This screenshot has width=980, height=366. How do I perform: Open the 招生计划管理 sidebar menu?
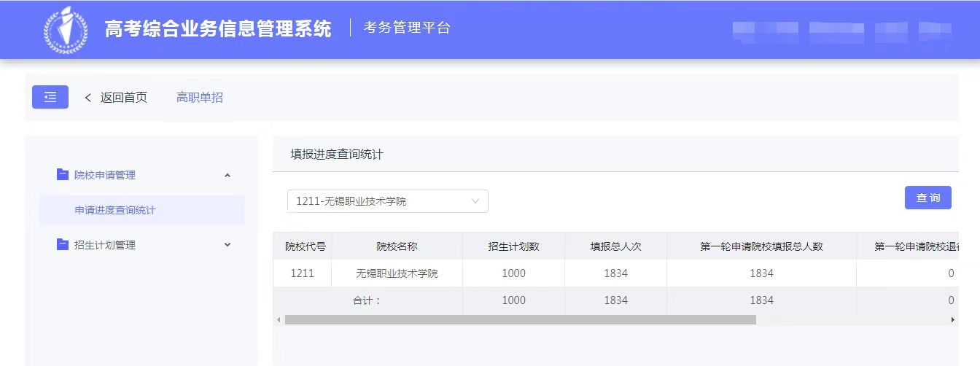point(105,245)
